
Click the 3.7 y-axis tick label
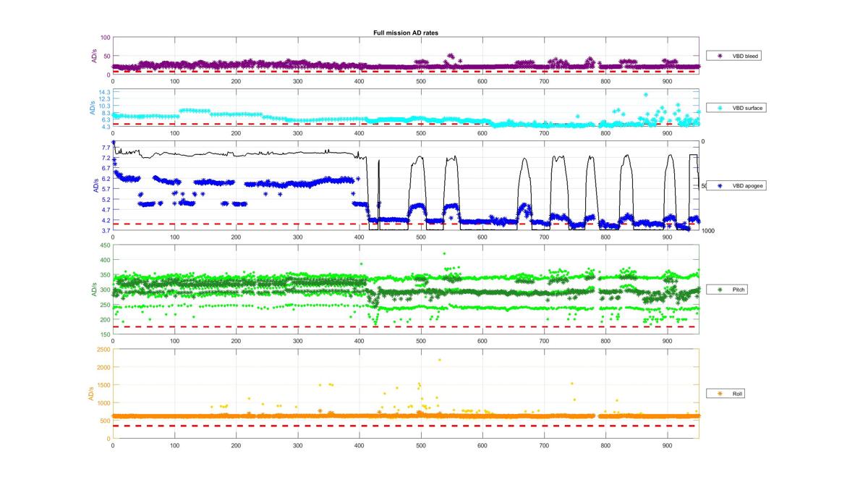pyautogui.click(x=106, y=230)
